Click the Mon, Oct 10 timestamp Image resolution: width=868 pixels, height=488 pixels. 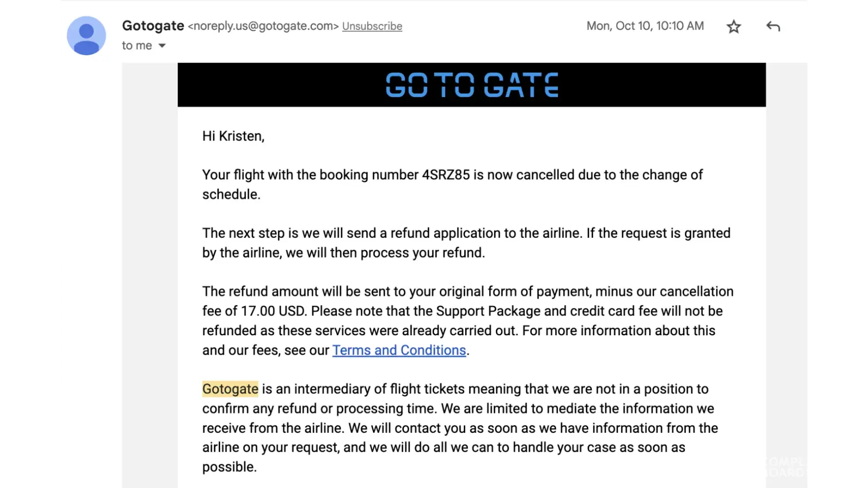coord(645,26)
